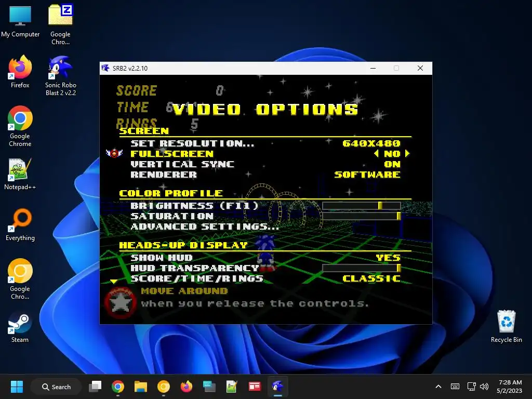Click the red star emblem icon
Image resolution: width=532 pixels, height=399 pixels.
pyautogui.click(x=121, y=303)
